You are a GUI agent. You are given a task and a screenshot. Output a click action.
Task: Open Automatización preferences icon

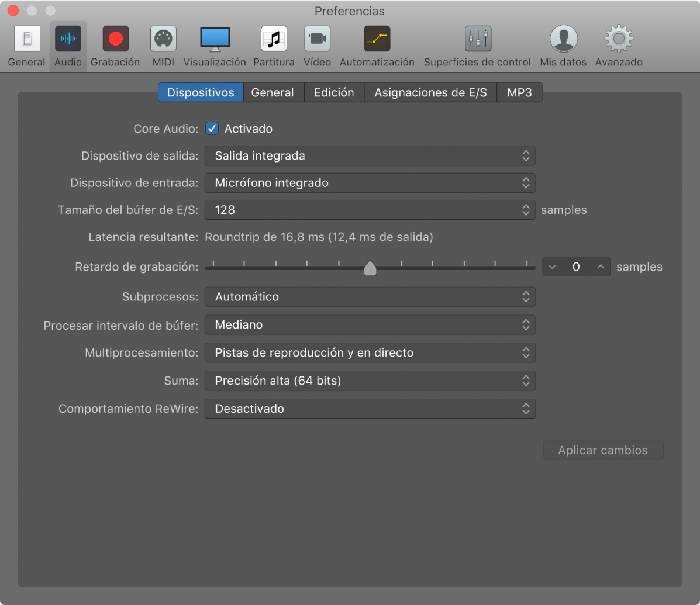(377, 39)
